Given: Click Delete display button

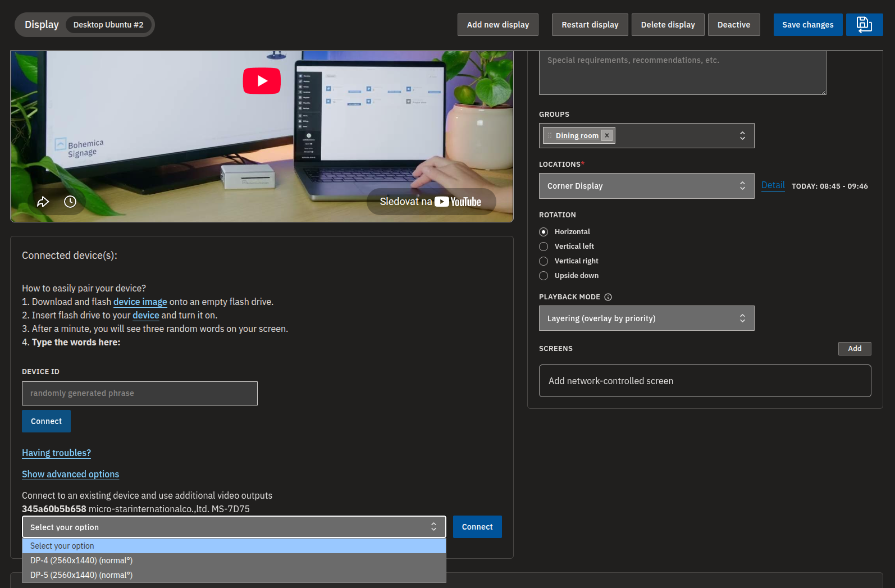Looking at the screenshot, I should (668, 25).
